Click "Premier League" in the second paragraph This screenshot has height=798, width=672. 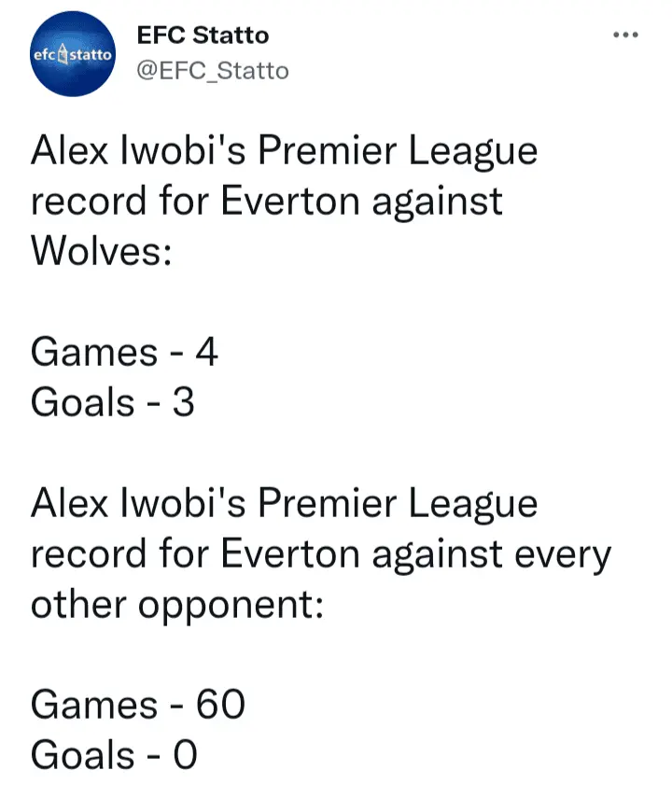(x=398, y=503)
